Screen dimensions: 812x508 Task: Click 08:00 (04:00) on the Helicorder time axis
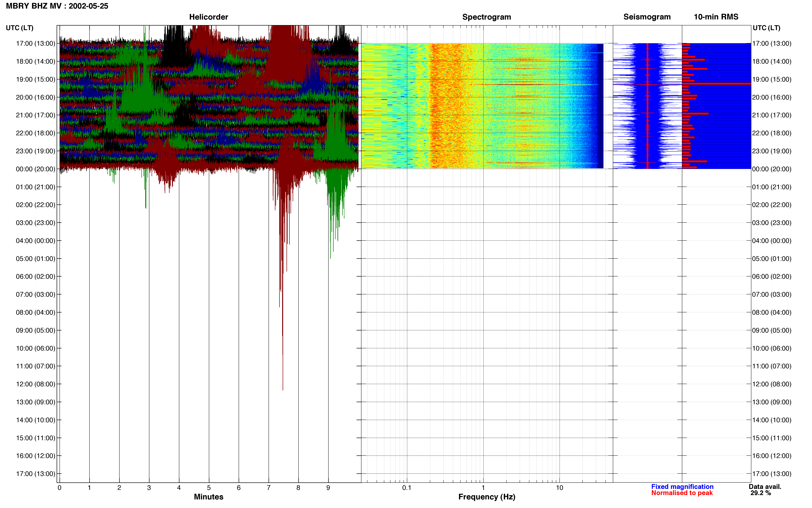(x=36, y=312)
